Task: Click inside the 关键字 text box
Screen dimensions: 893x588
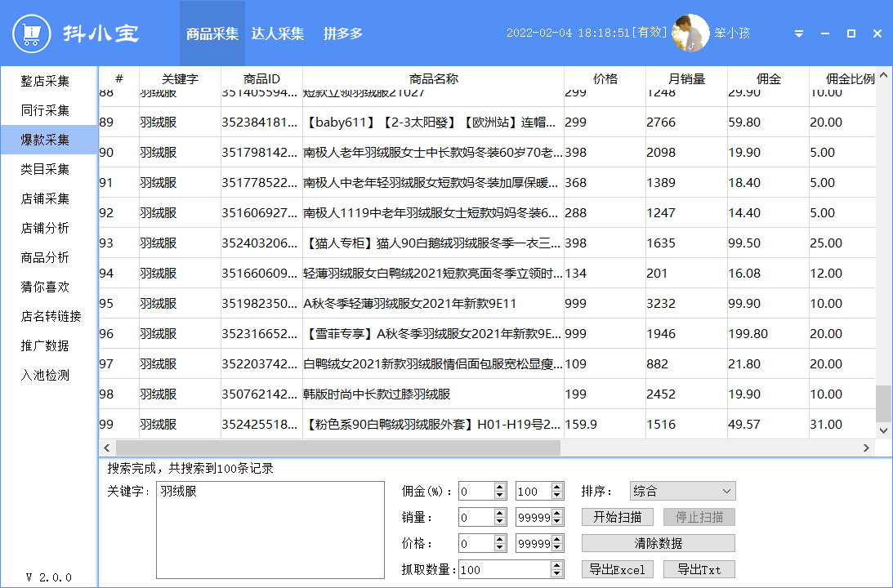Action: tap(270, 529)
